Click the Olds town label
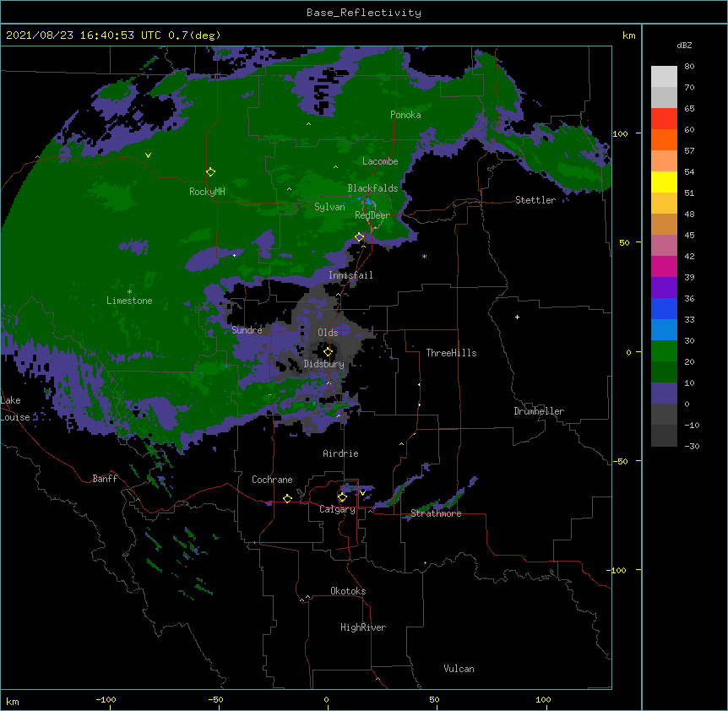Screen dimensions: 728x711 [x=328, y=333]
